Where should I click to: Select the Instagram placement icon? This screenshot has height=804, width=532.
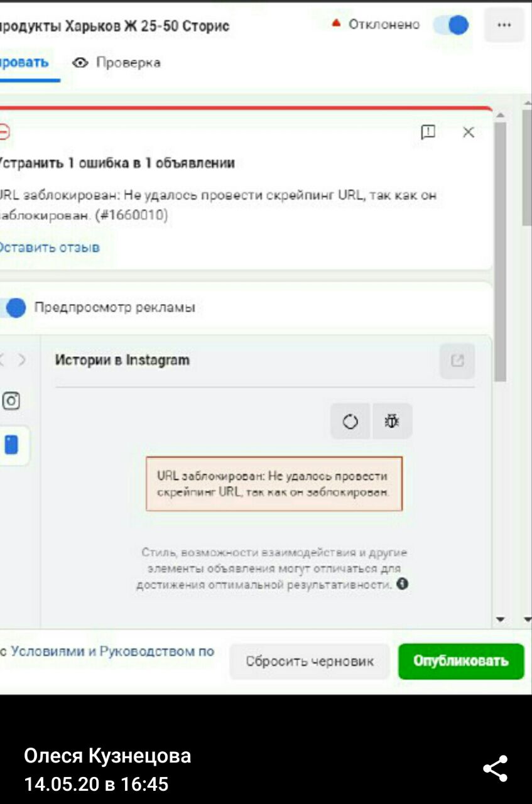click(x=11, y=401)
